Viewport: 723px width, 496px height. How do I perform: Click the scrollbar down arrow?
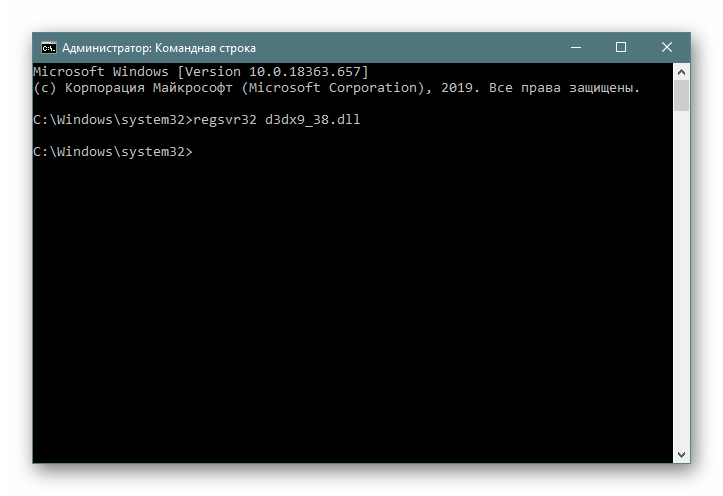(682, 455)
